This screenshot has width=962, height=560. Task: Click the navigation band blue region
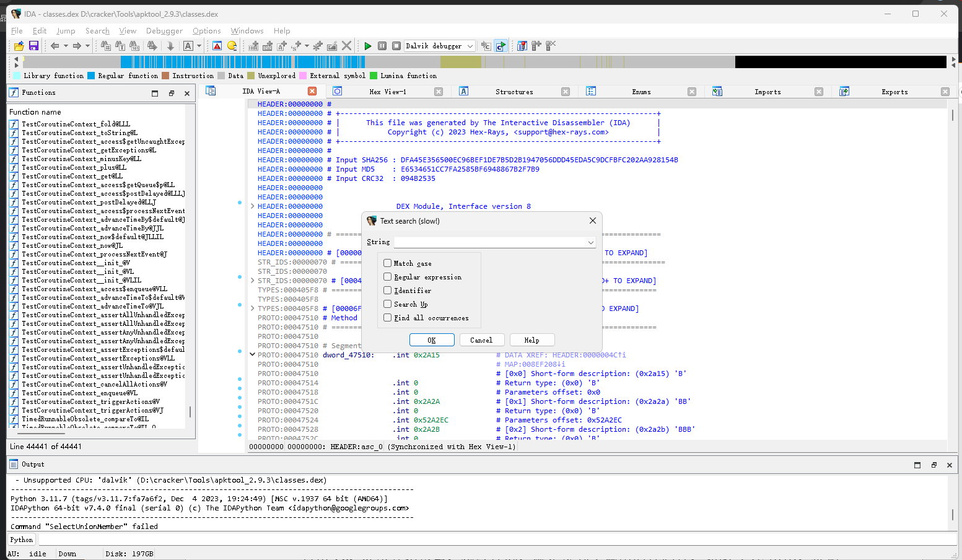242,62
